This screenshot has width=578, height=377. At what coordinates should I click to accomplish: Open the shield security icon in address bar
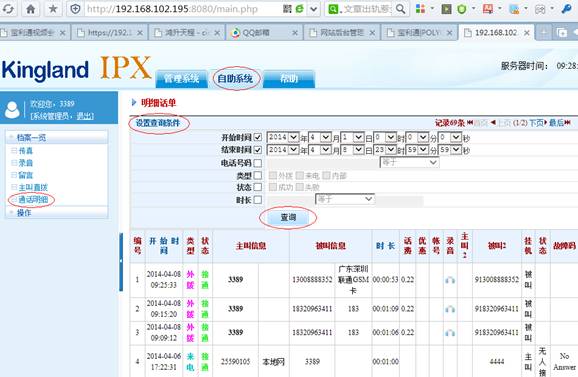(75, 8)
